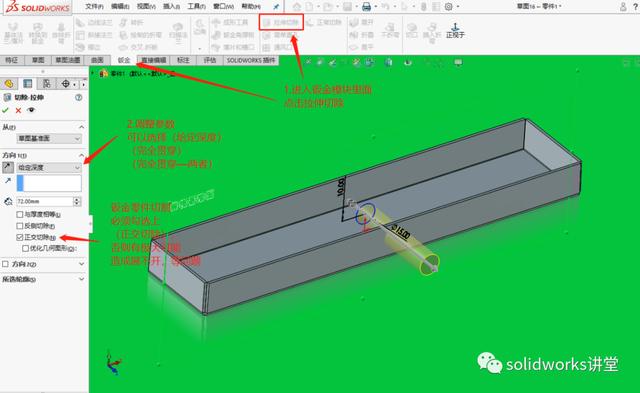
Task: Click the SolidWorks logo at the top left
Action: 38,7
